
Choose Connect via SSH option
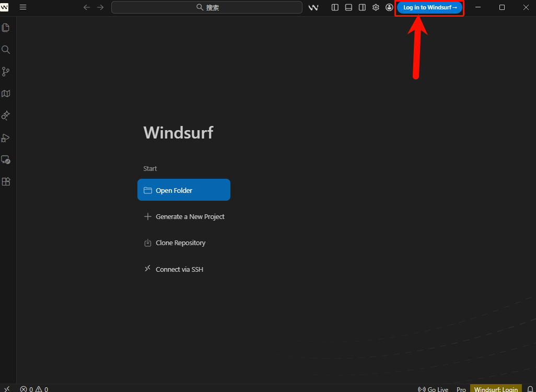[179, 270]
